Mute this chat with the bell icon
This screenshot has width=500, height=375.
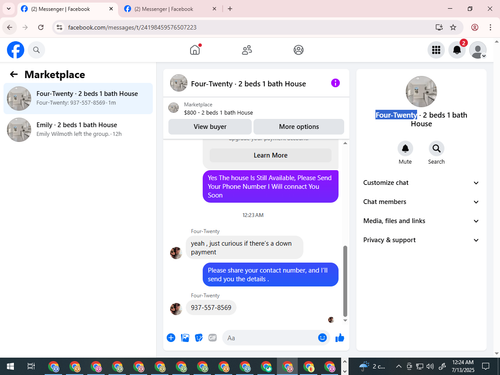tap(405, 149)
